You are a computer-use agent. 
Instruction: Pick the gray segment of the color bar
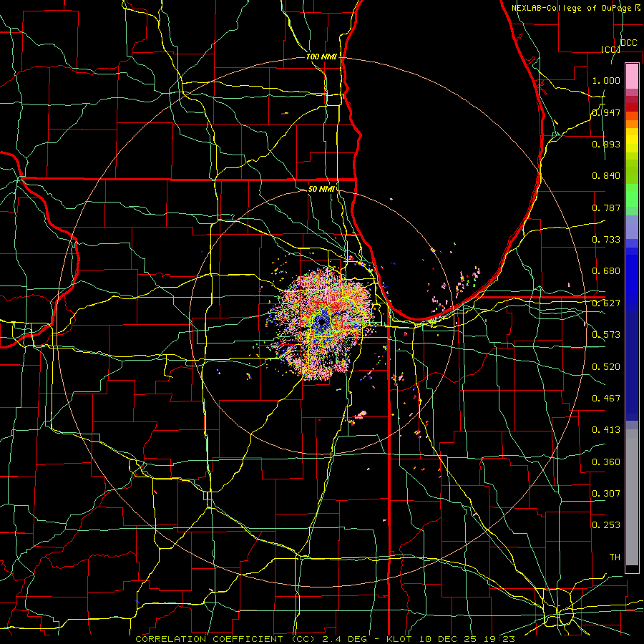pos(632,497)
